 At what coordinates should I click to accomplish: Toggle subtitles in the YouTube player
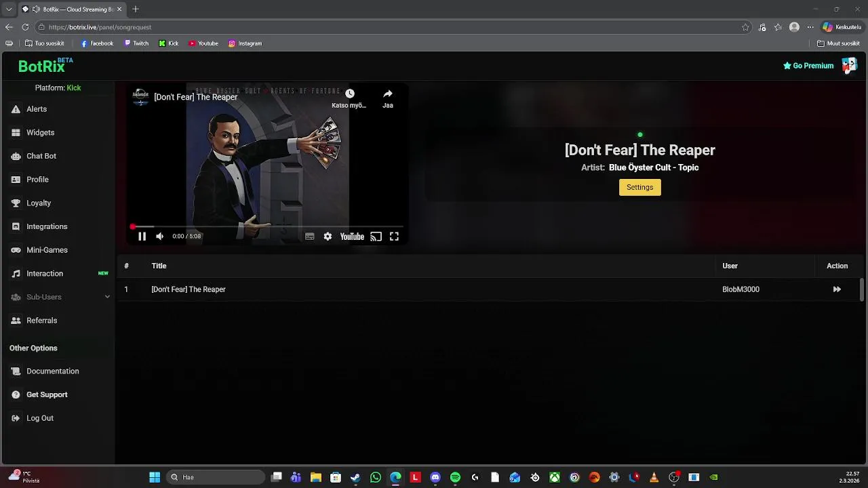(309, 237)
